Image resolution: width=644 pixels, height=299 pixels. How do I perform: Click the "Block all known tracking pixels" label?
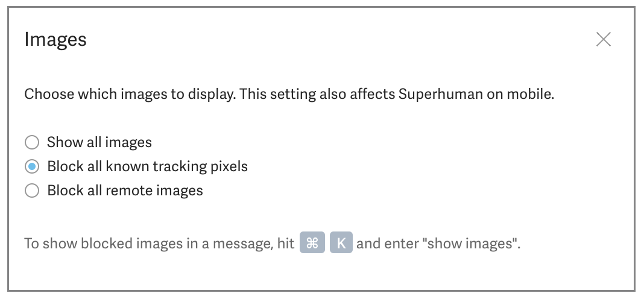coord(148,167)
